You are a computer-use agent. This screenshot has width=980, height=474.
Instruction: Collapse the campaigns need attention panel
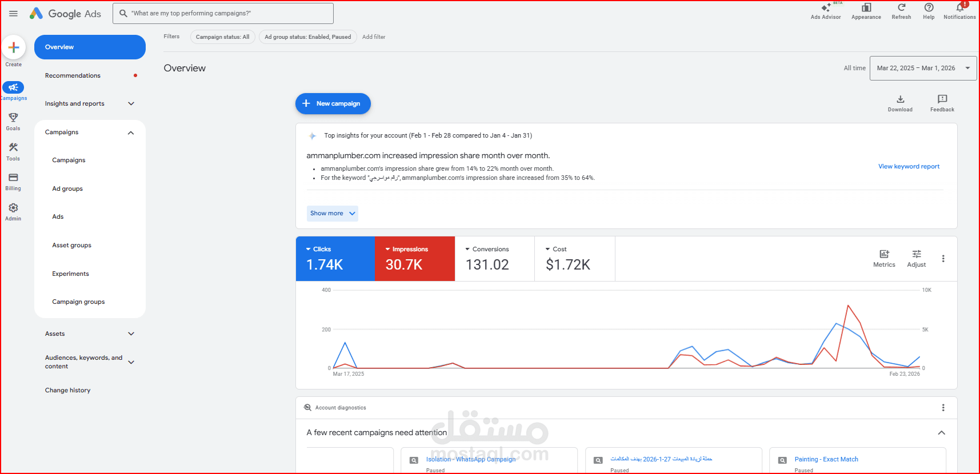click(941, 433)
